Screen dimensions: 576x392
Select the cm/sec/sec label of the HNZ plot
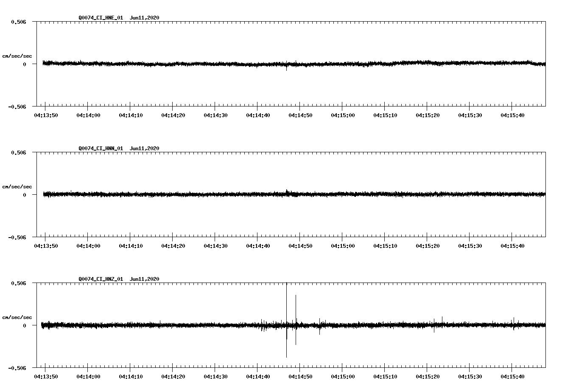(17, 317)
